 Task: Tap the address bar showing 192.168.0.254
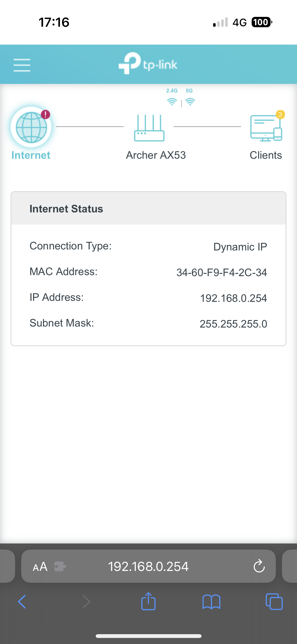(148, 566)
